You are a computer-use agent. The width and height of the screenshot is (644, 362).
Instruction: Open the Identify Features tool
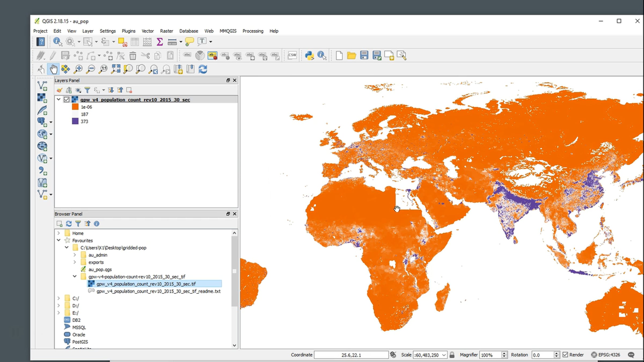coord(57,42)
